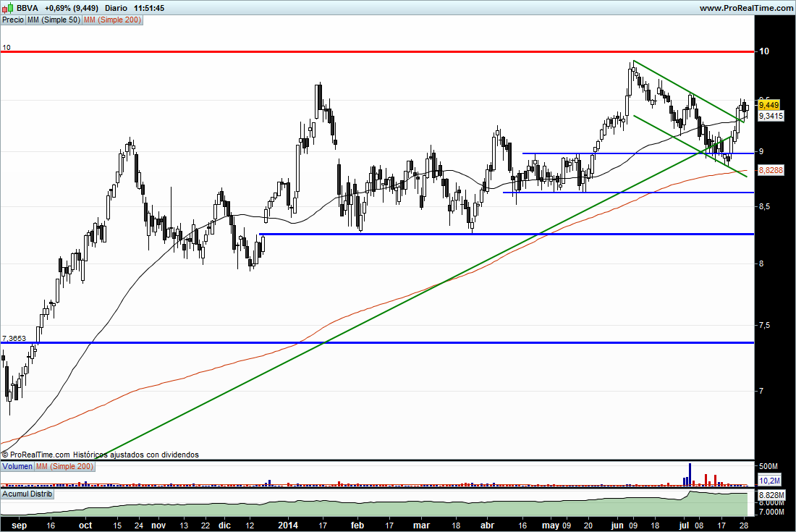Click the jun date axis label
Viewport: 796px width, 532px height.
(617, 525)
